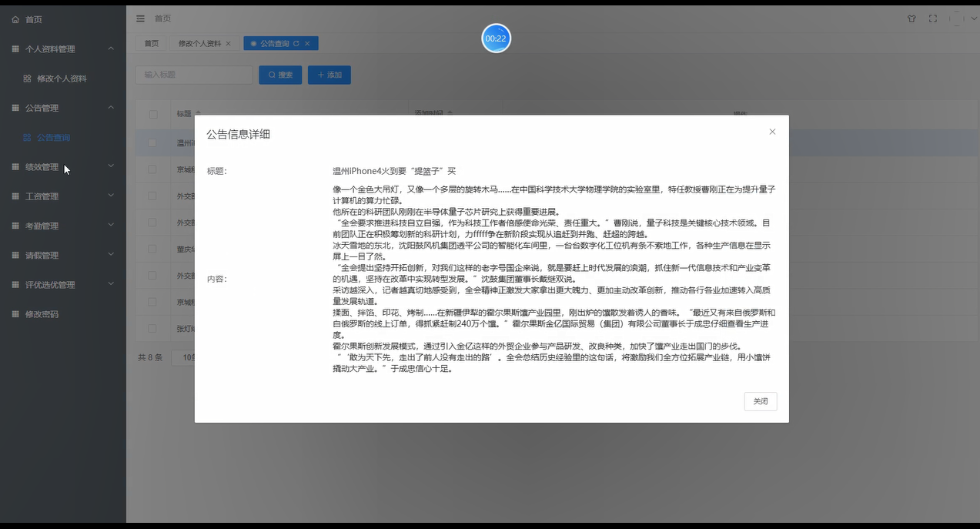Click the icon beside 公告查询 in sidebar
Image resolution: width=980 pixels, height=529 pixels.
pos(27,137)
